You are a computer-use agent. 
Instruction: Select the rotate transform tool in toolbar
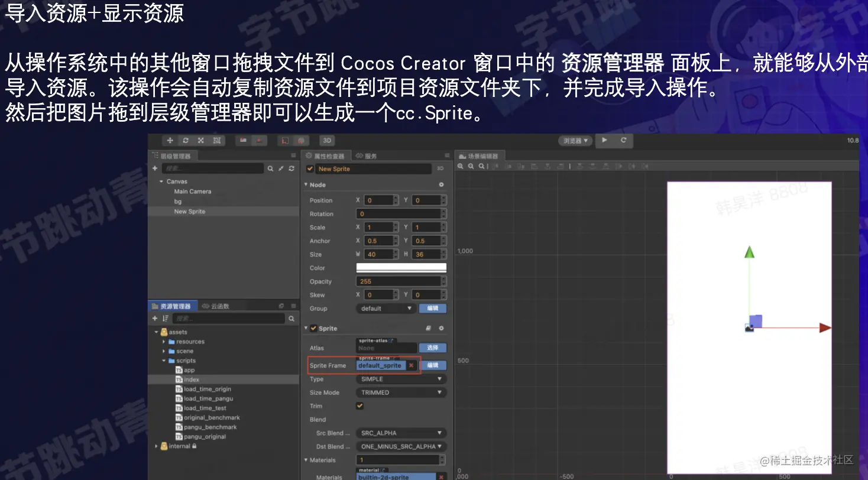click(185, 141)
